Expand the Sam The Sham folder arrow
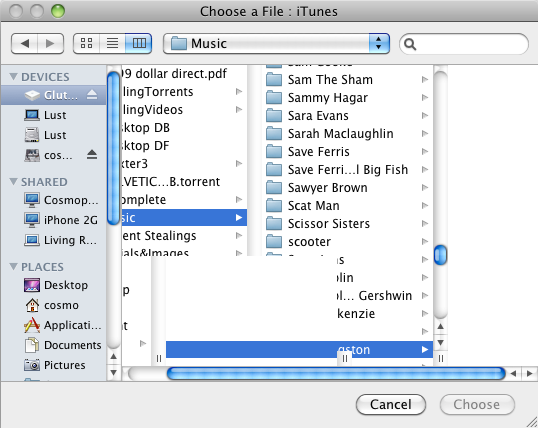The image size is (538, 428). [x=425, y=80]
